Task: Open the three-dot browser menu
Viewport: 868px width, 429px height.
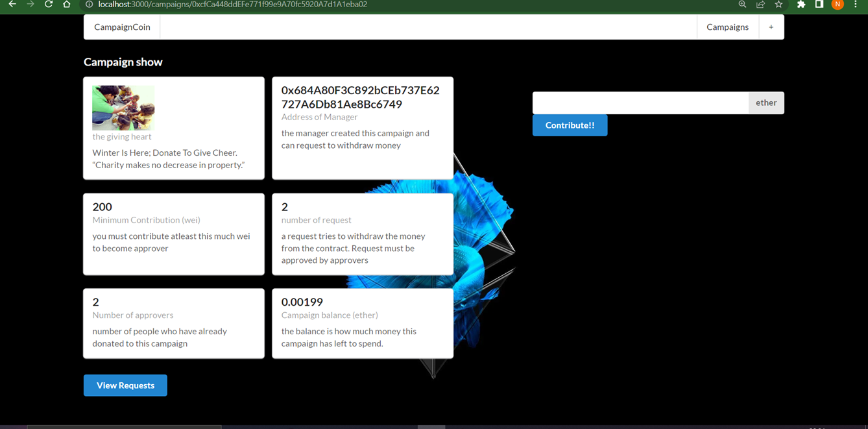Action: click(856, 5)
